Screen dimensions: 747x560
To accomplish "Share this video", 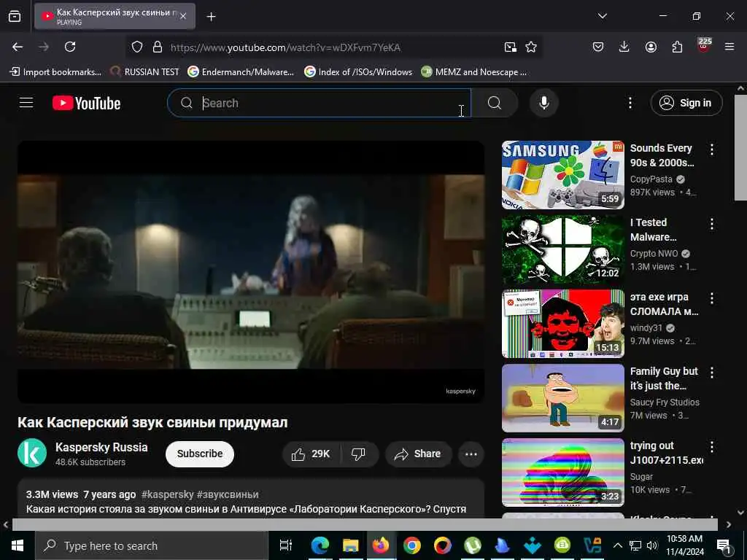I will coord(417,454).
